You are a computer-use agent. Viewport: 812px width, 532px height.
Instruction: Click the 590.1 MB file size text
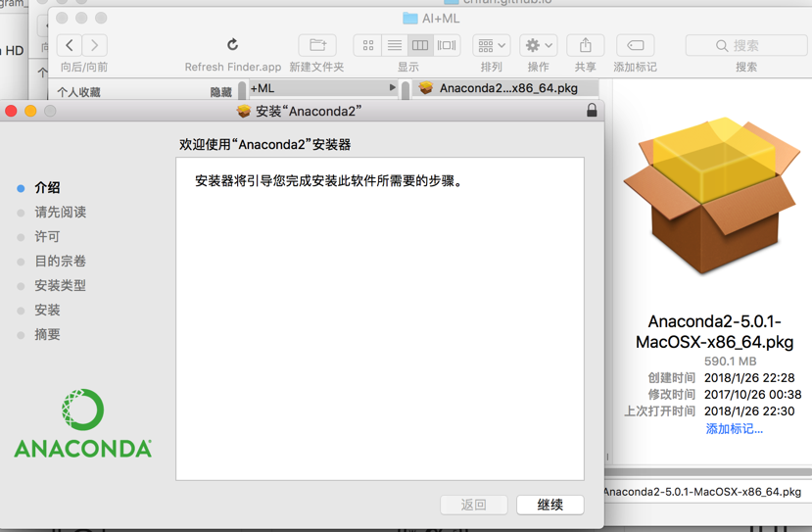pyautogui.click(x=730, y=362)
